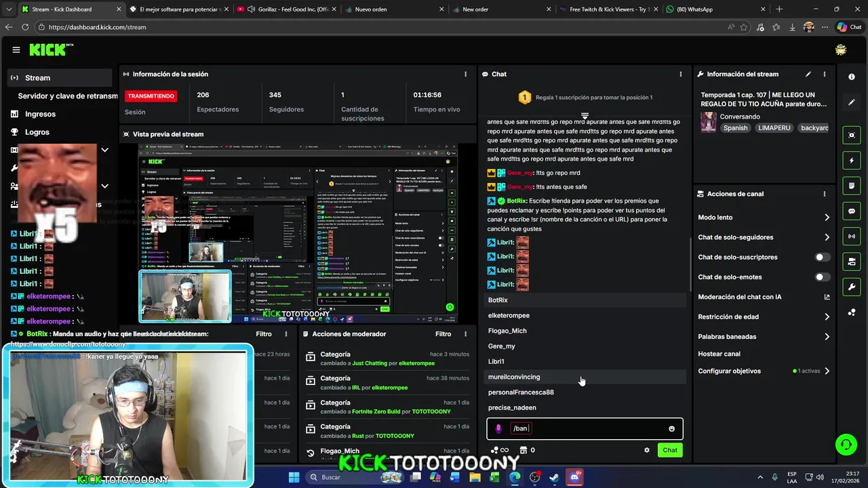The image size is (868, 488).
Task: Click the document icon in the right toolbar
Action: coord(852,186)
